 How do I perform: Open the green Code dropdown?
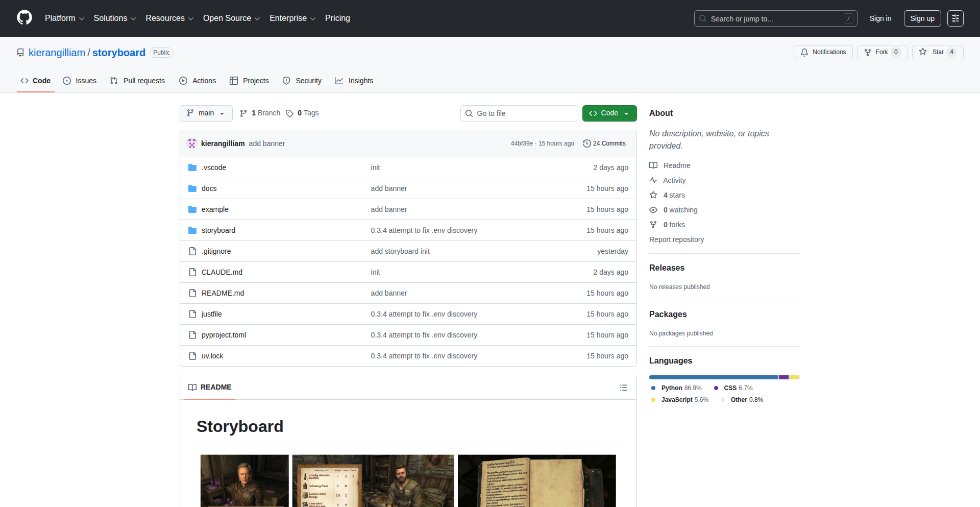point(609,113)
